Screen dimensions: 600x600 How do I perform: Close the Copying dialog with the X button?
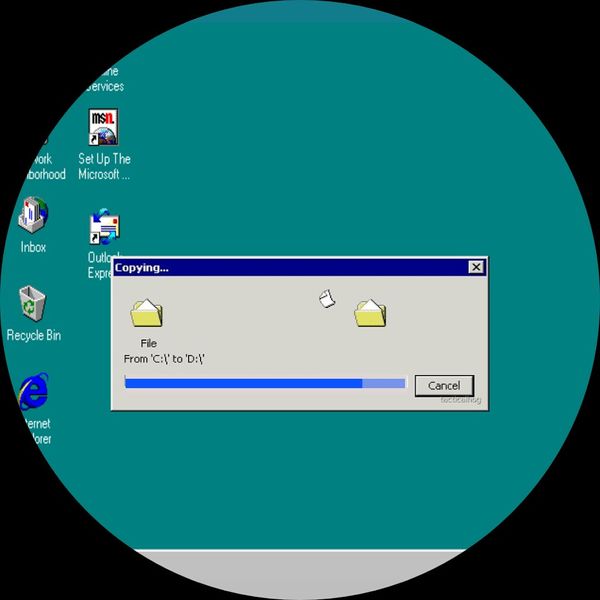[x=476, y=267]
